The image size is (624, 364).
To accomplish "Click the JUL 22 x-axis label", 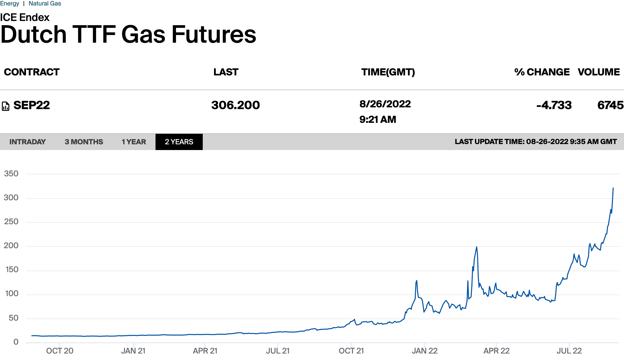I will point(569,351).
